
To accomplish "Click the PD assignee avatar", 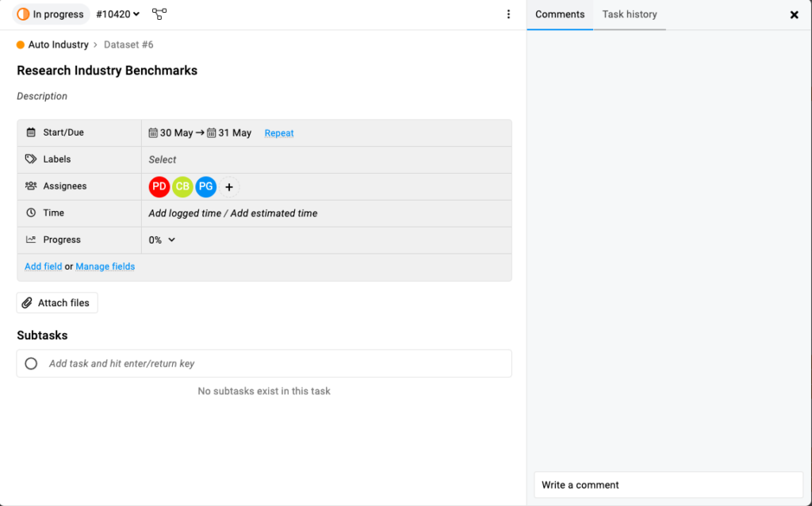I will click(159, 187).
